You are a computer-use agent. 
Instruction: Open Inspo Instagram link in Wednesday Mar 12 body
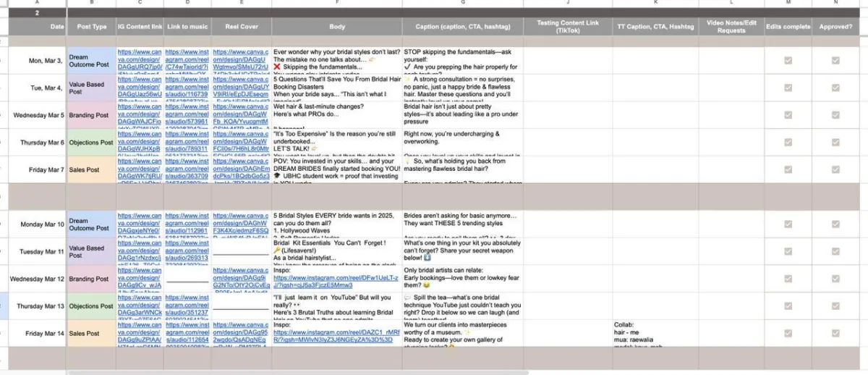pyautogui.click(x=336, y=282)
